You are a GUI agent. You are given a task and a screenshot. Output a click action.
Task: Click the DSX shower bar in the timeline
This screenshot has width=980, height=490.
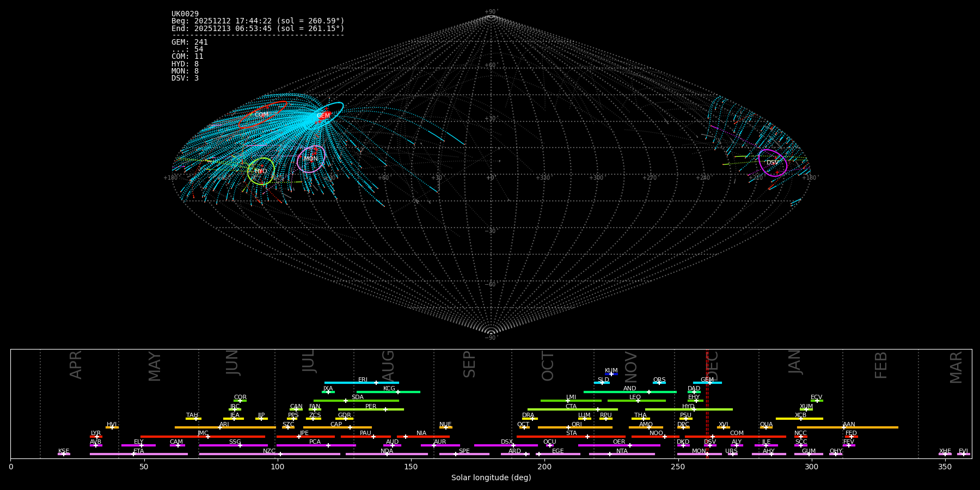506,445
